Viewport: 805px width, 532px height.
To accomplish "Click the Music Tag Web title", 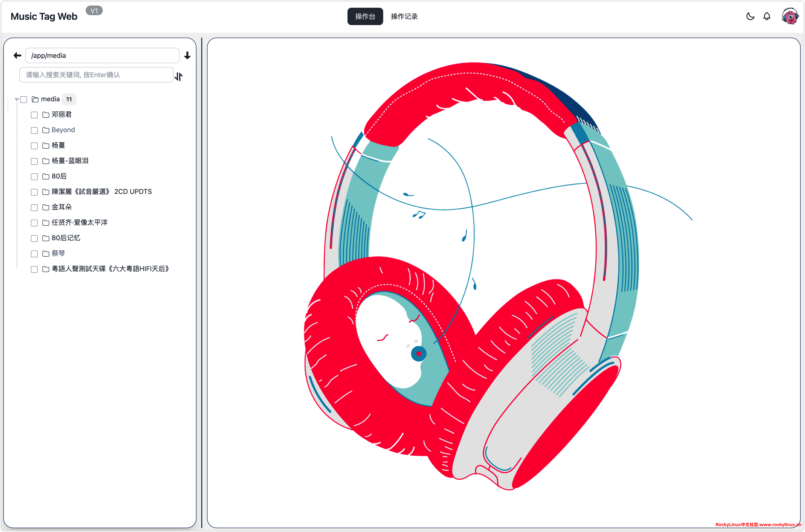I will 44,16.
